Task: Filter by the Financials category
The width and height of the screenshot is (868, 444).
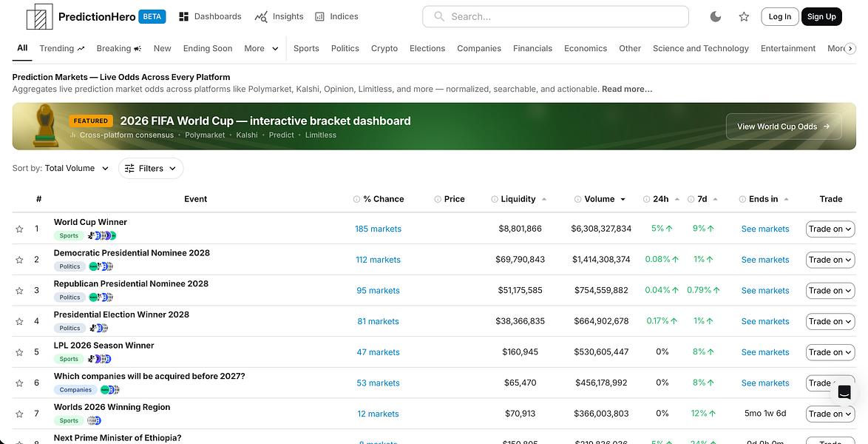Action: (532, 48)
